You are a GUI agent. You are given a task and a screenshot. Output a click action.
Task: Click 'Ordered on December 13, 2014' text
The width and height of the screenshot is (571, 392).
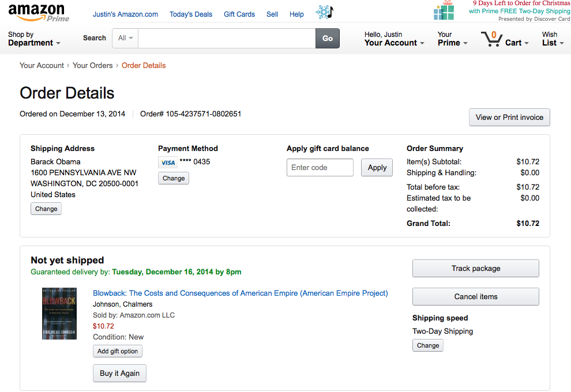pyautogui.click(x=73, y=114)
